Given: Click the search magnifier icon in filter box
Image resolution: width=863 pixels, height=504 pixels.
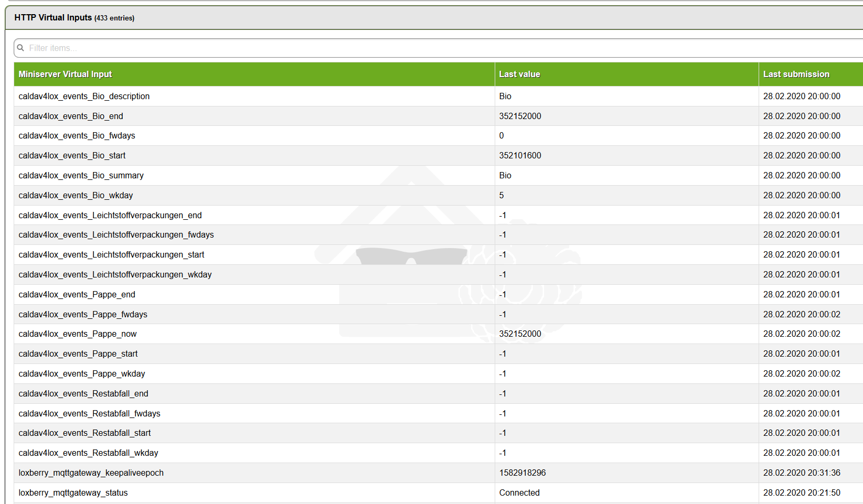Looking at the screenshot, I should pos(20,48).
